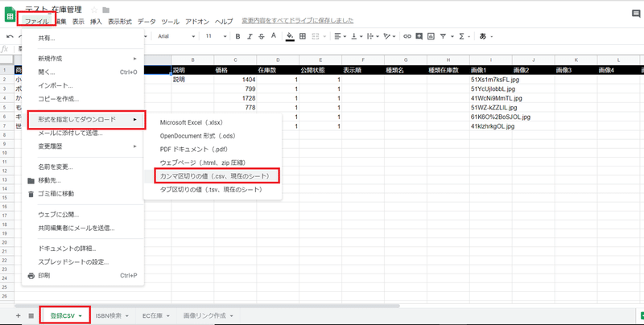Open the text wrapping options
This screenshot has height=325, width=644.
[372, 36]
